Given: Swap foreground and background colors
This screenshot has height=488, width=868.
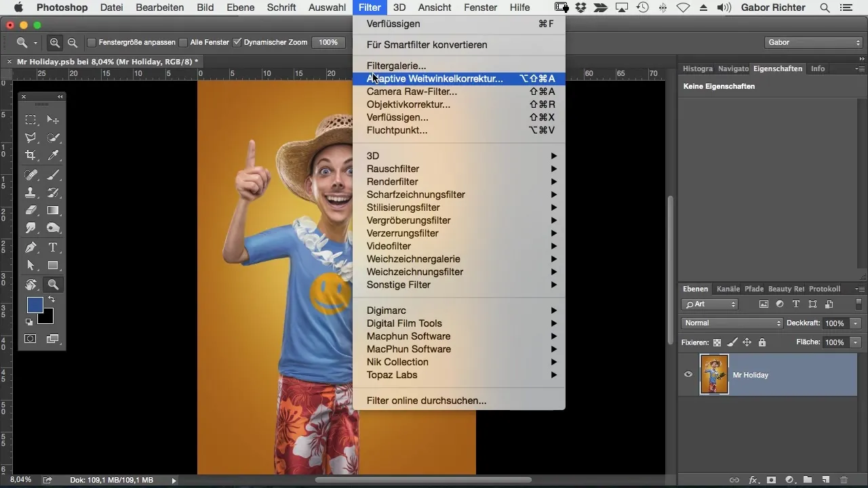Looking at the screenshot, I should tap(52, 299).
